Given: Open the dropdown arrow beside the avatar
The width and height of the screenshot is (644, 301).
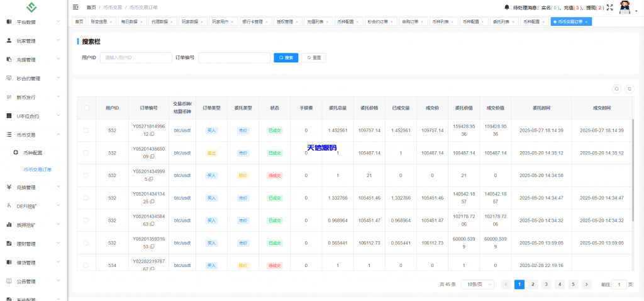Looking at the screenshot, I should [x=636, y=11].
